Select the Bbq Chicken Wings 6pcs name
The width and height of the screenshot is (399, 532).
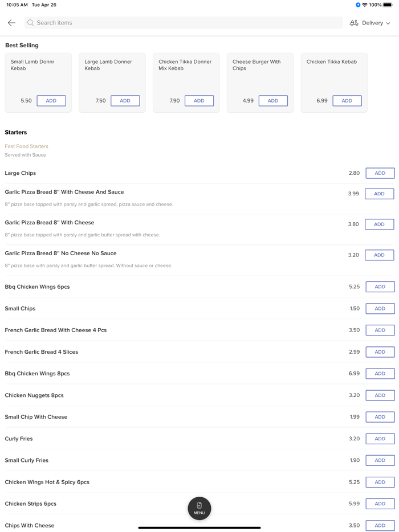pos(38,287)
